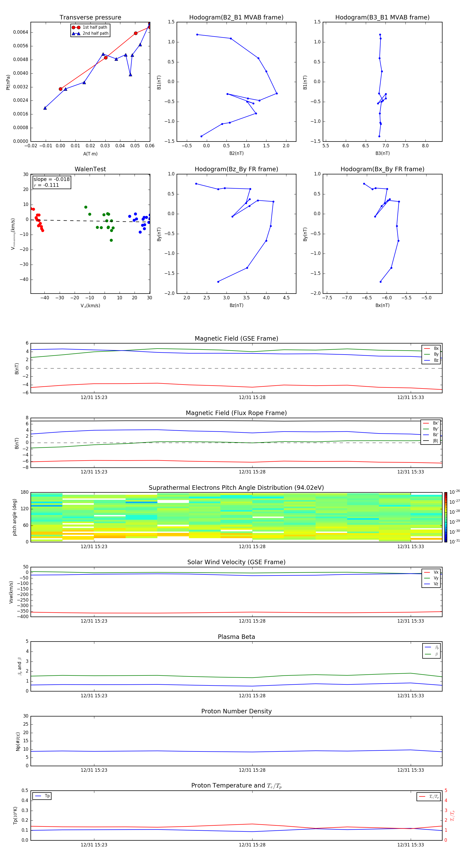Click the 'Bx(nT)' x-axis label
Screen dimensions: 473x868
(x=382, y=305)
